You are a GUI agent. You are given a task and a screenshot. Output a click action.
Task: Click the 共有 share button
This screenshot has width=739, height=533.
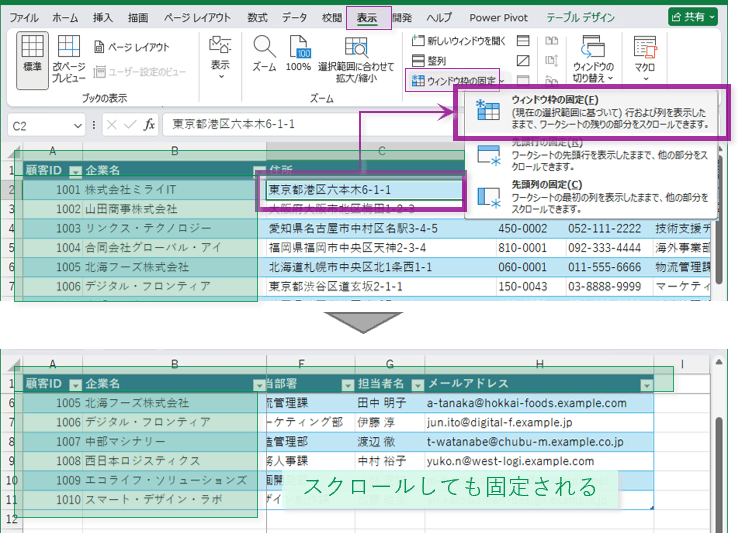pyautogui.click(x=693, y=17)
